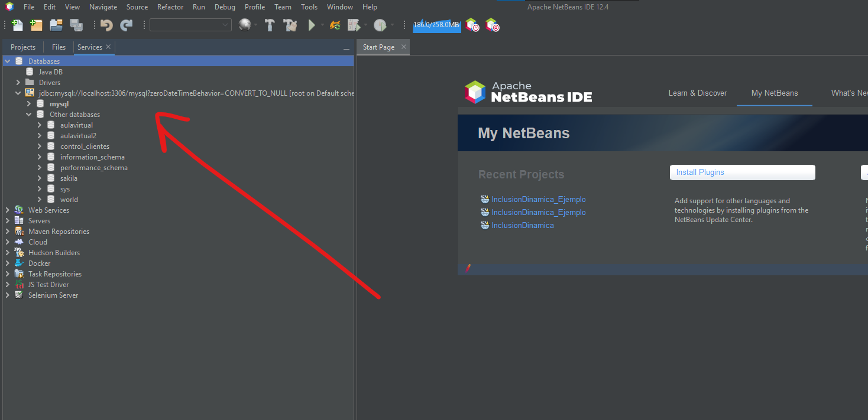
Task: Close the Services tab
Action: coord(108,47)
